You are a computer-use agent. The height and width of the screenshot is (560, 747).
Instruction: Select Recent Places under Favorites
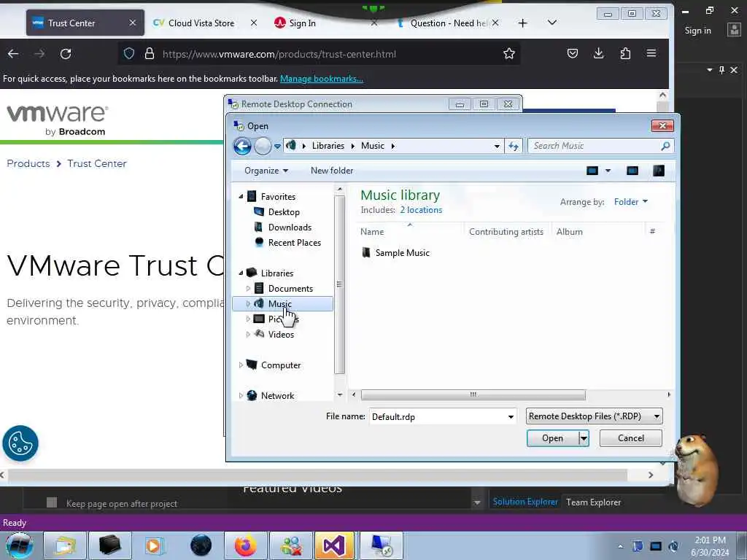[x=295, y=242]
